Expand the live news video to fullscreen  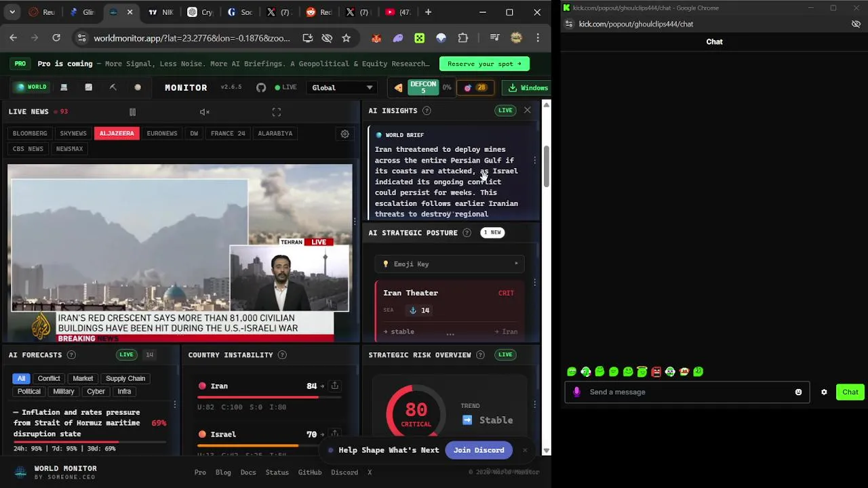(277, 112)
